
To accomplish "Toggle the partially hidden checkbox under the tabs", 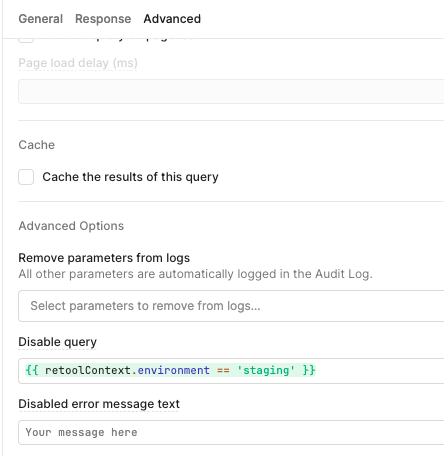I will 26,40.
